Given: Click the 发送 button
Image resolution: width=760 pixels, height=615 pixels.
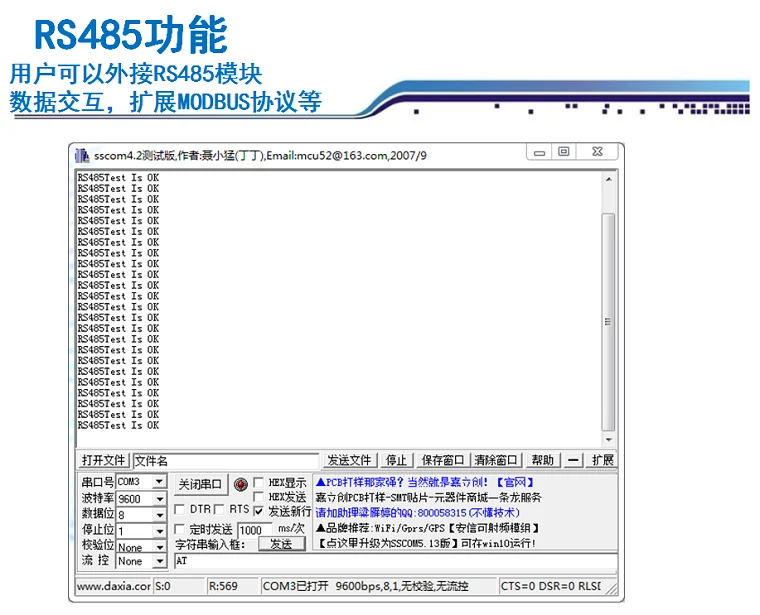Looking at the screenshot, I should pyautogui.click(x=282, y=544).
